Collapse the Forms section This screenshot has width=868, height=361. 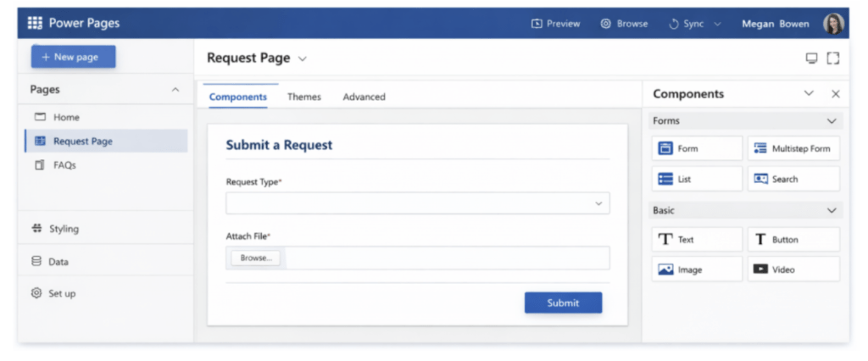[x=831, y=120]
